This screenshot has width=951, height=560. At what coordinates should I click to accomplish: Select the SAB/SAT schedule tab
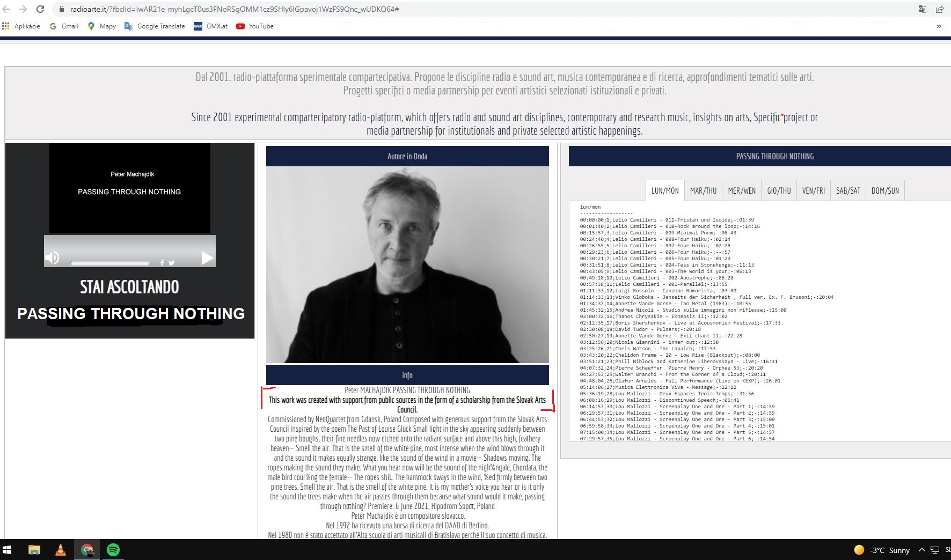pos(848,191)
